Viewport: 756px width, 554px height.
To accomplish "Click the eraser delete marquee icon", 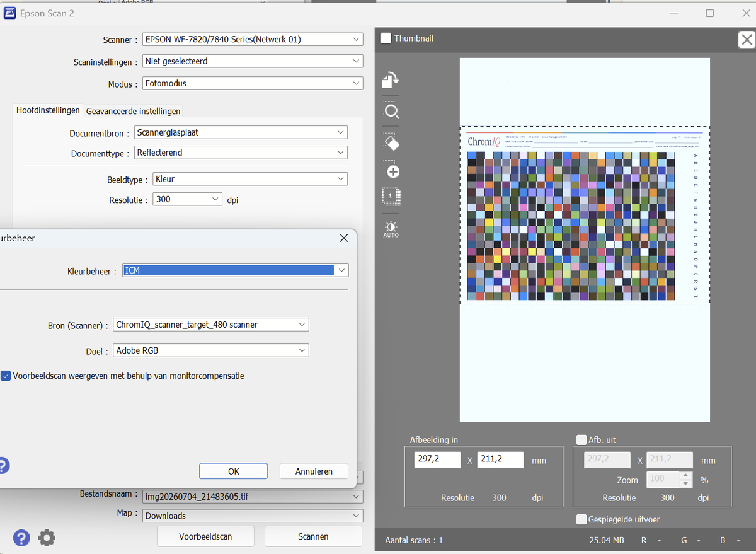I will click(x=391, y=142).
